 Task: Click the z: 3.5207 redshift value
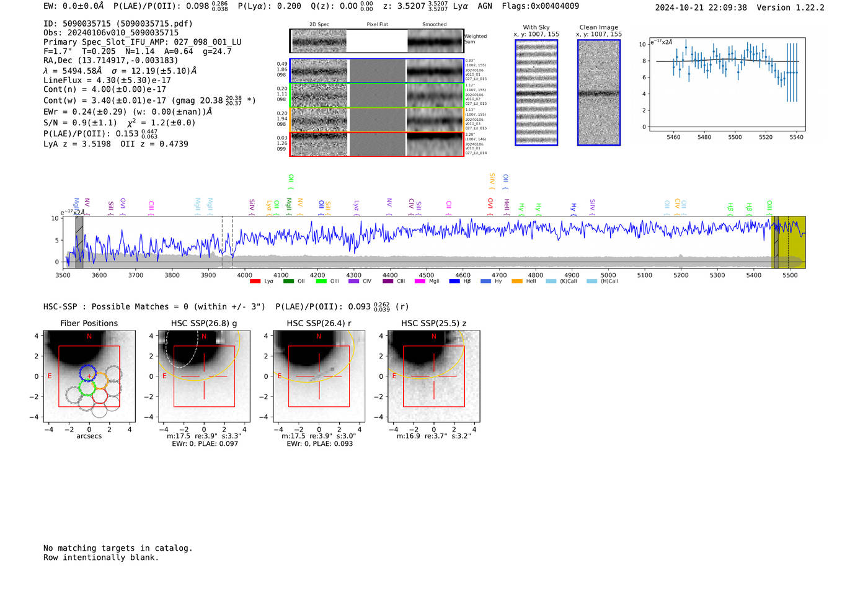(x=415, y=6)
